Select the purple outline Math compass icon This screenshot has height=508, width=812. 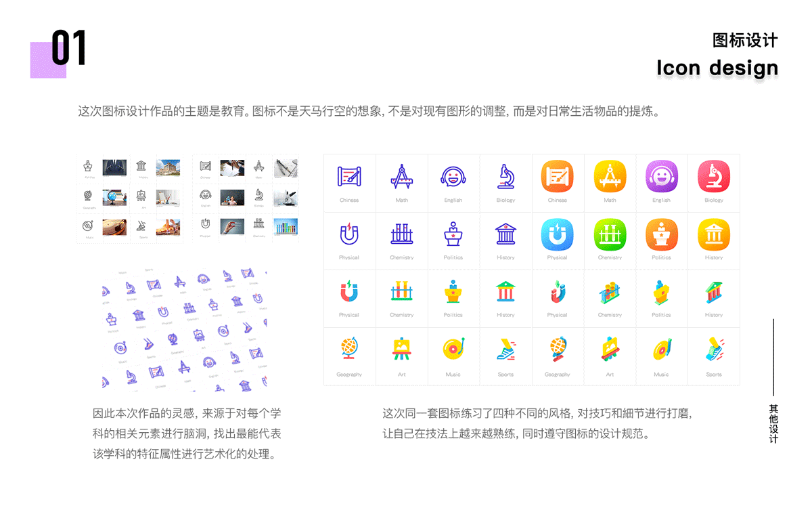(x=401, y=177)
